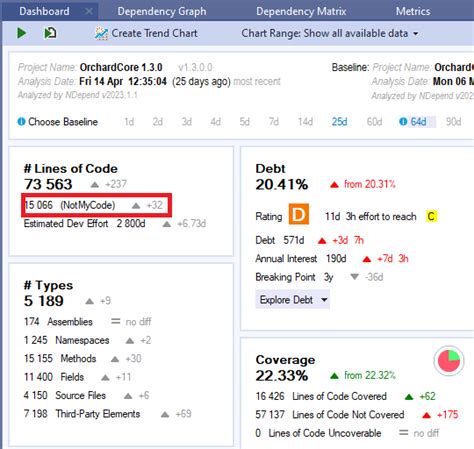Click the 4 150 Source Files row
474x449 pixels.
[x=65, y=395]
